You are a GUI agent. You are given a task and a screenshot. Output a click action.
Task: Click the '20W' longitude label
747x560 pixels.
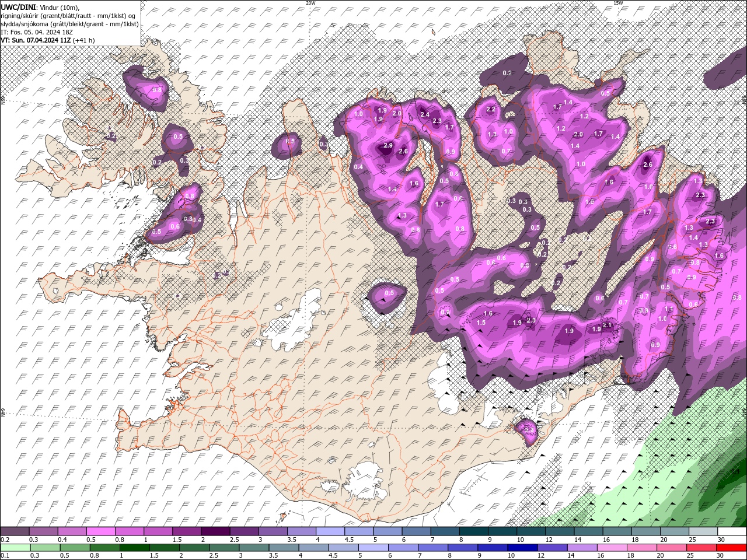pyautogui.click(x=310, y=3)
